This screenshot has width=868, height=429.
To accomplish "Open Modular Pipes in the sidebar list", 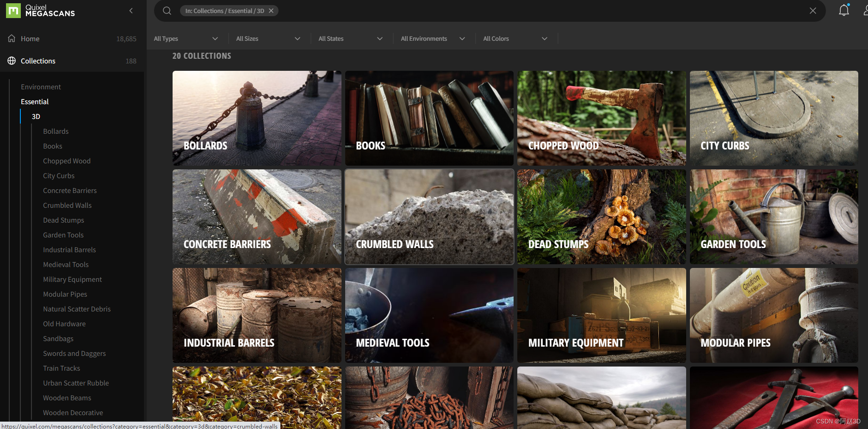I will pos(65,294).
